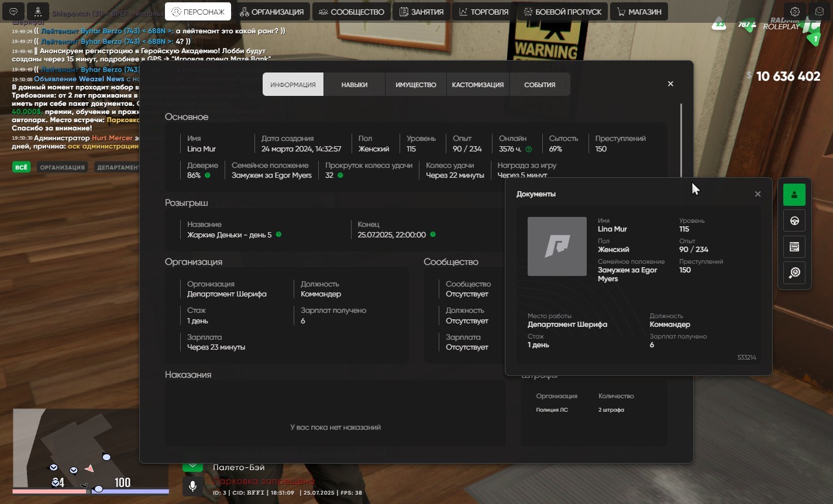
Task: Click the creation date 24 марта 2024, 14:32:57
Action: pyautogui.click(x=301, y=149)
